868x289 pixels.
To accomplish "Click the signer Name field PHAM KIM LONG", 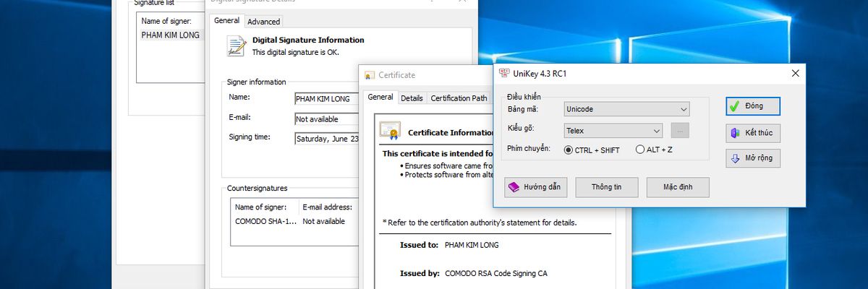I will point(326,98).
